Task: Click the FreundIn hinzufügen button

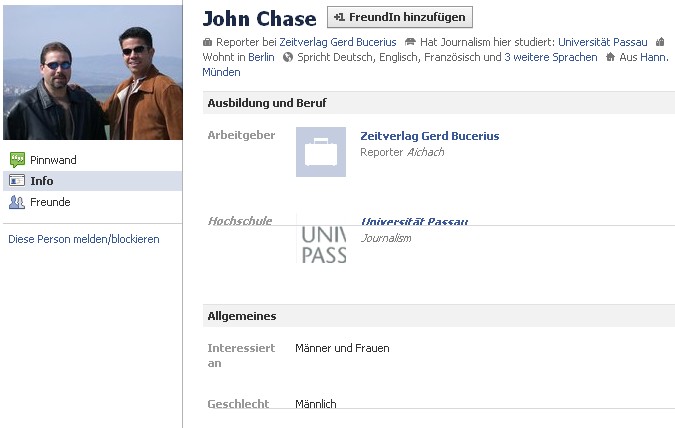Action: pos(399,17)
